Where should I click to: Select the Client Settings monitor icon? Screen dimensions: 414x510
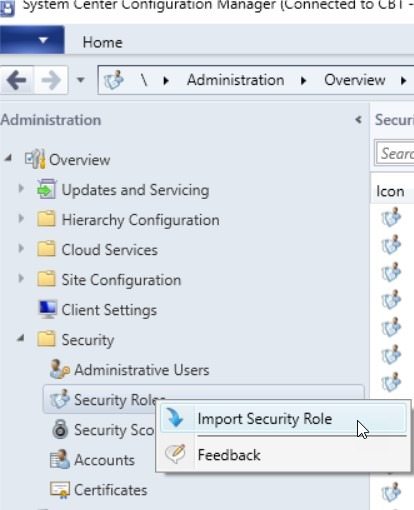click(x=48, y=309)
